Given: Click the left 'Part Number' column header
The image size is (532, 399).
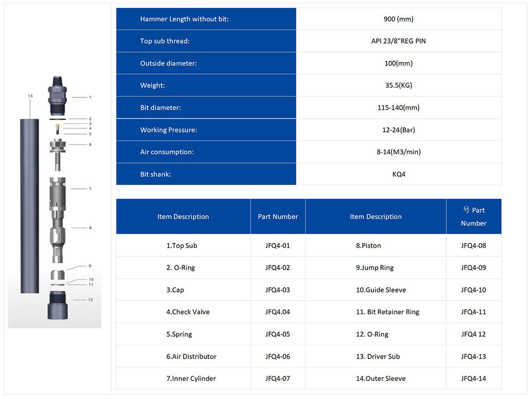Looking at the screenshot, I should coord(278,217).
